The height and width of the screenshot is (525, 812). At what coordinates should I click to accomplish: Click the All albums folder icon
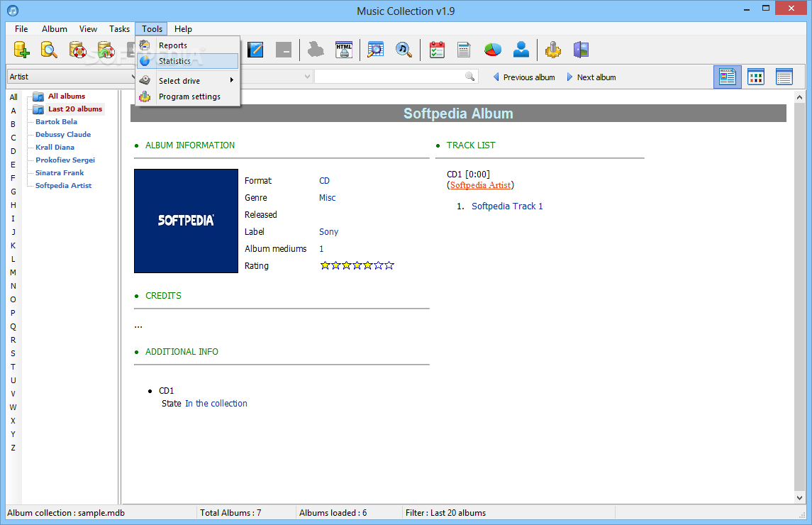point(38,96)
